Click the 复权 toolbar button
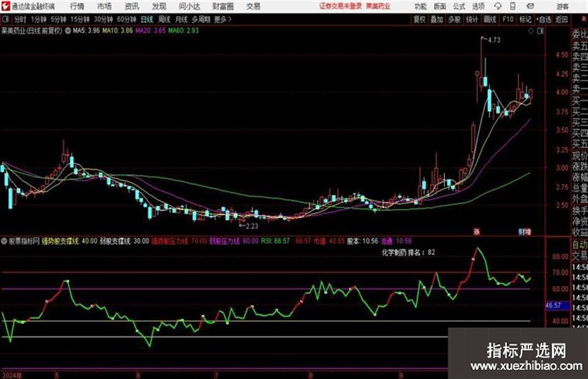The width and height of the screenshot is (588, 379). (419, 19)
